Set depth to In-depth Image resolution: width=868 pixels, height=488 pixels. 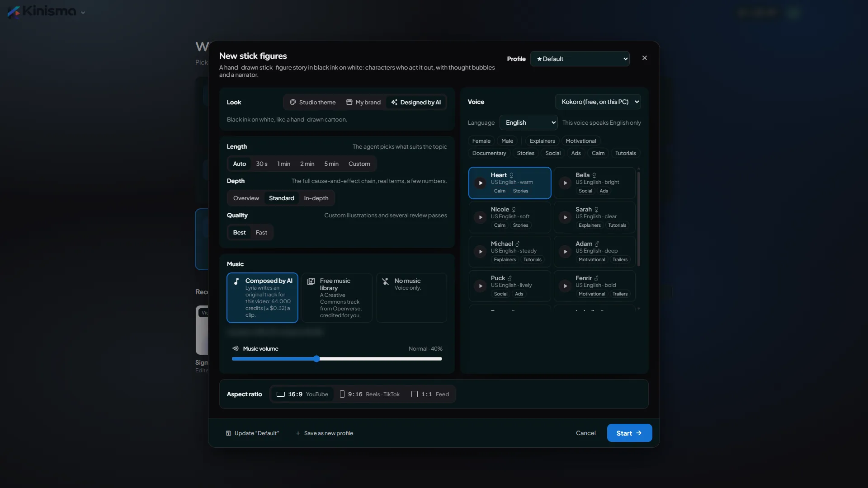pyautogui.click(x=316, y=198)
